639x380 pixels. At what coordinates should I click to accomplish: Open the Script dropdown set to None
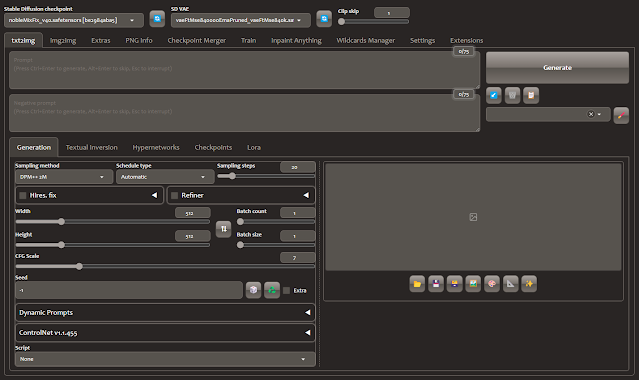[165, 359]
